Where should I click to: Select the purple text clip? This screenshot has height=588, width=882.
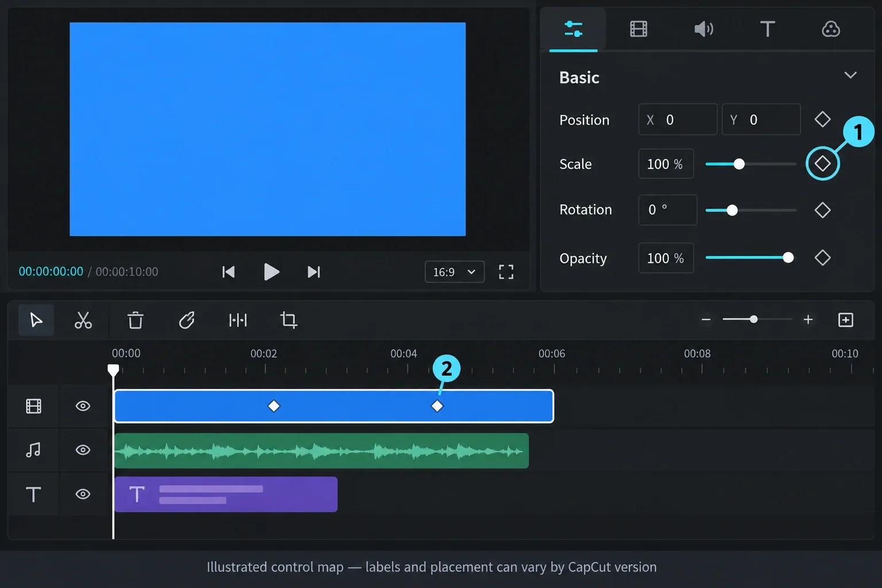226,494
